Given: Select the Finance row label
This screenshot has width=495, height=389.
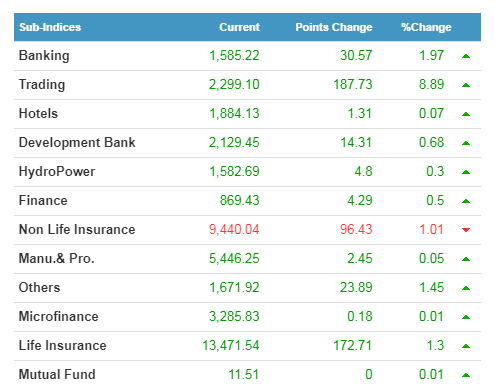Looking at the screenshot, I should pyautogui.click(x=43, y=200).
